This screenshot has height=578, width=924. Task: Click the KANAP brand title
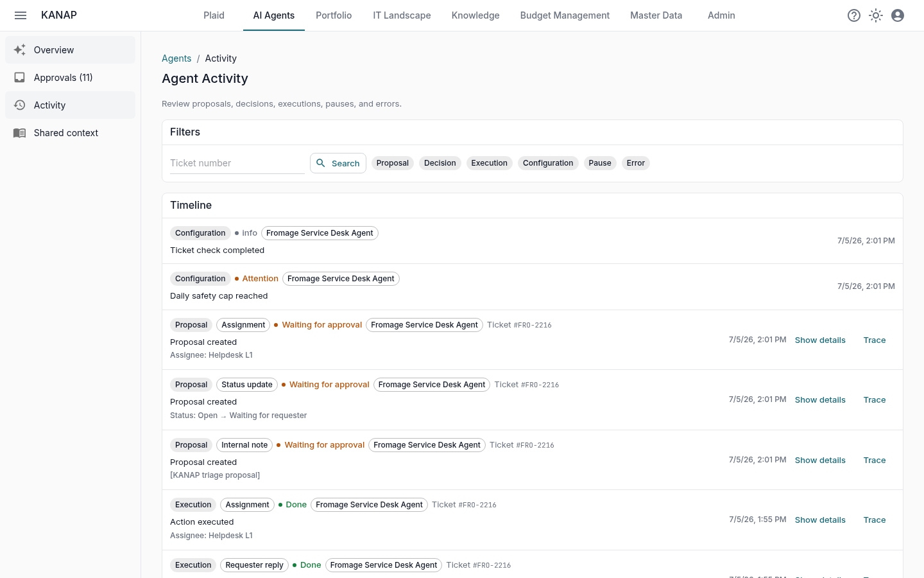(59, 15)
